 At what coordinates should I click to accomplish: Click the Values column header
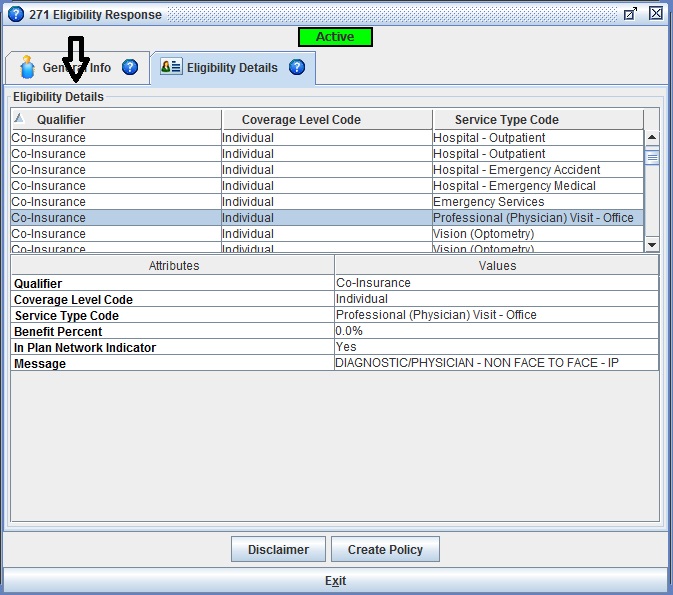click(x=497, y=265)
